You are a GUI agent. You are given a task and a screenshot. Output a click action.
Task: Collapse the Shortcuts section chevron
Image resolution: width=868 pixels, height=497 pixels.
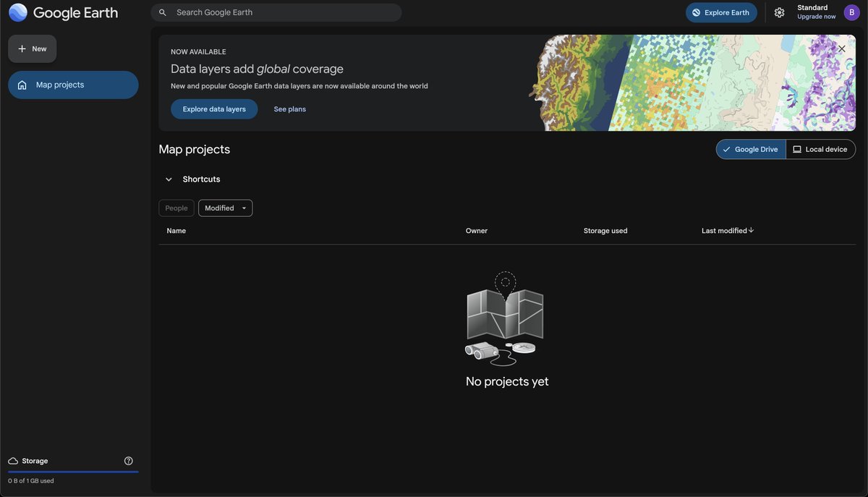click(x=169, y=179)
